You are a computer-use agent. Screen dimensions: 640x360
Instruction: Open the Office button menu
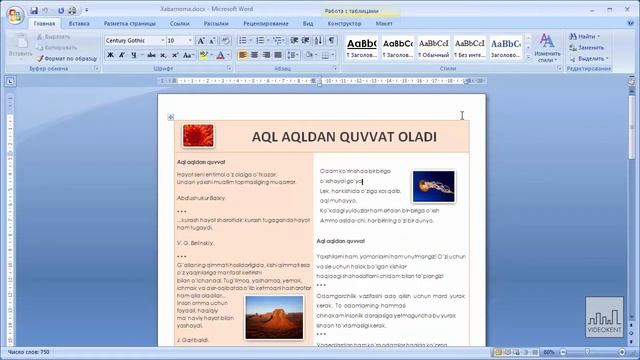tap(15, 15)
